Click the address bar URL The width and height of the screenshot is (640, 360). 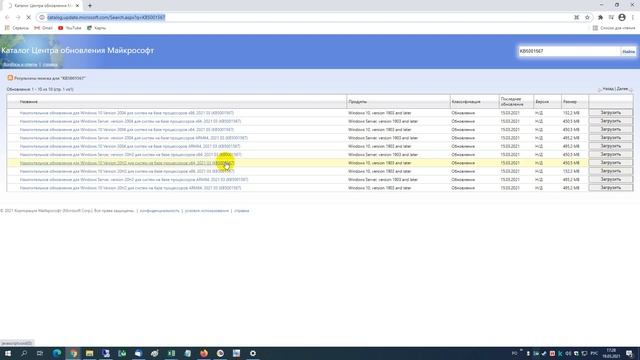(x=106, y=18)
